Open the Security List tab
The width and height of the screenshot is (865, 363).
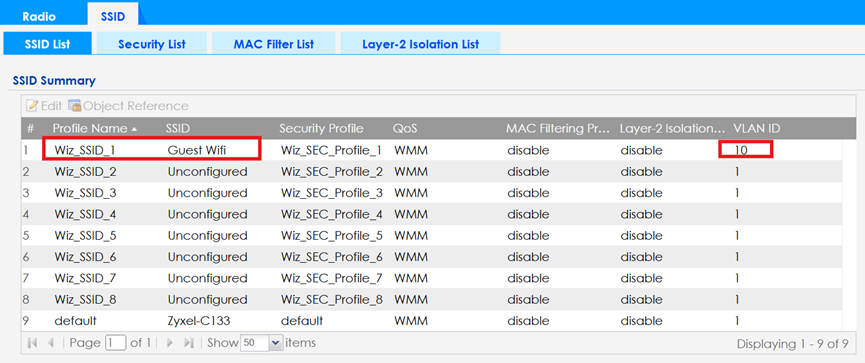[152, 44]
